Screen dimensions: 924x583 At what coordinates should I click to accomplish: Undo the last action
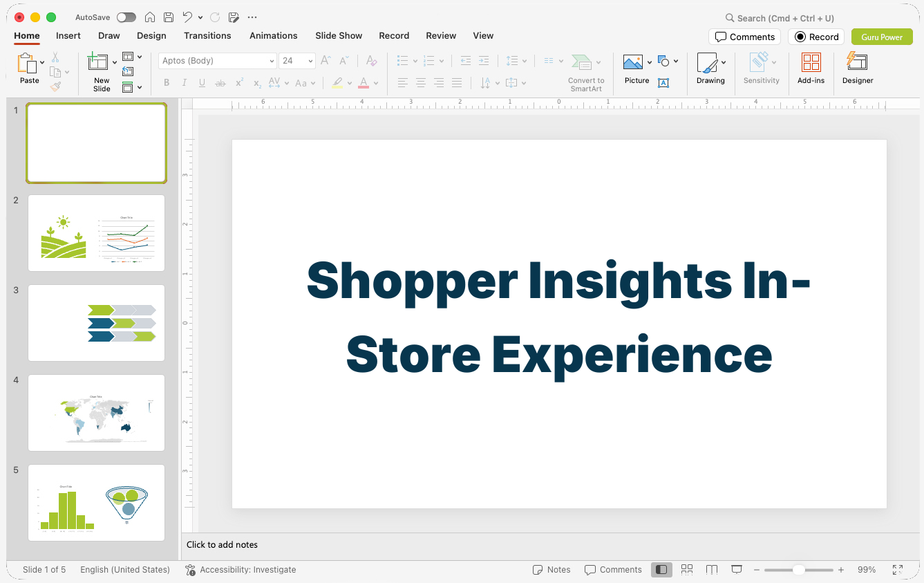click(187, 17)
